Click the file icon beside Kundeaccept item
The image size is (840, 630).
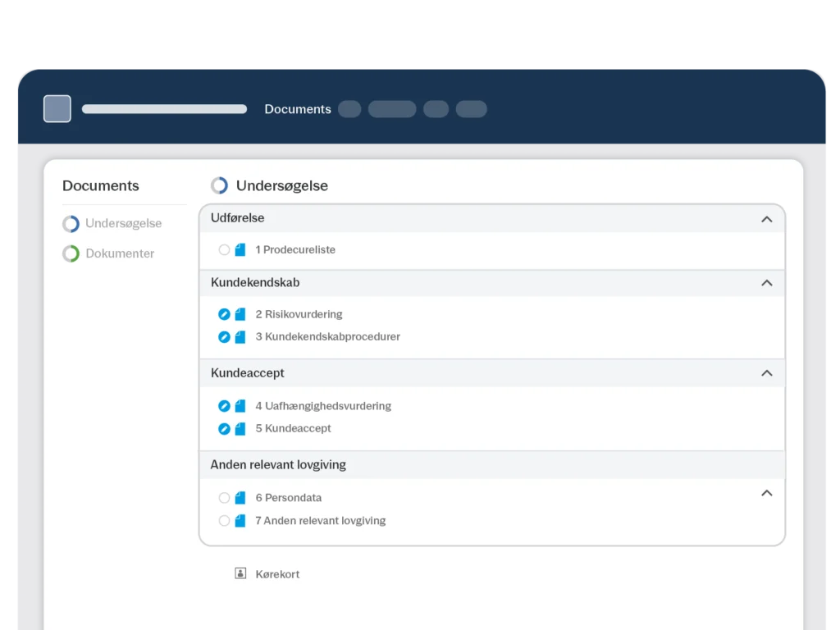click(x=240, y=429)
